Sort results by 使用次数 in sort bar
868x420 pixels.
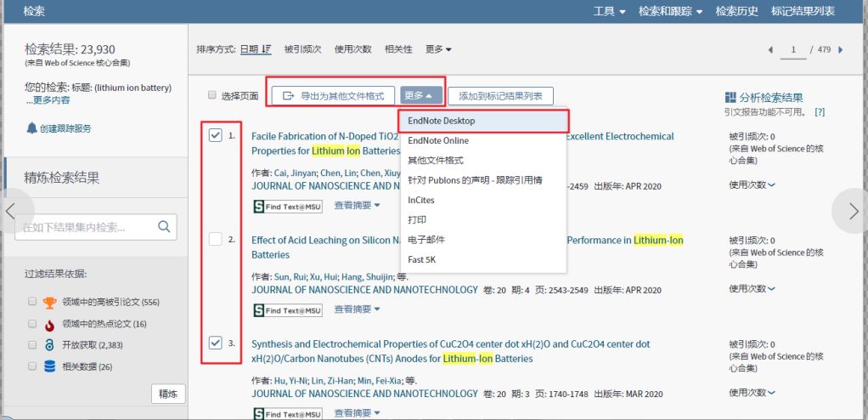click(352, 49)
